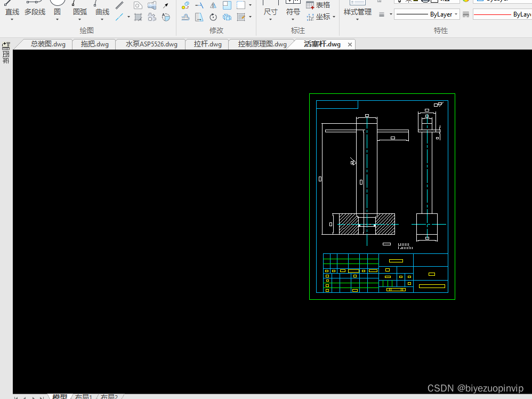Screen dimensions: 532x399
Task: Click the hatch fill icon in 绘图
Action: pos(138,17)
